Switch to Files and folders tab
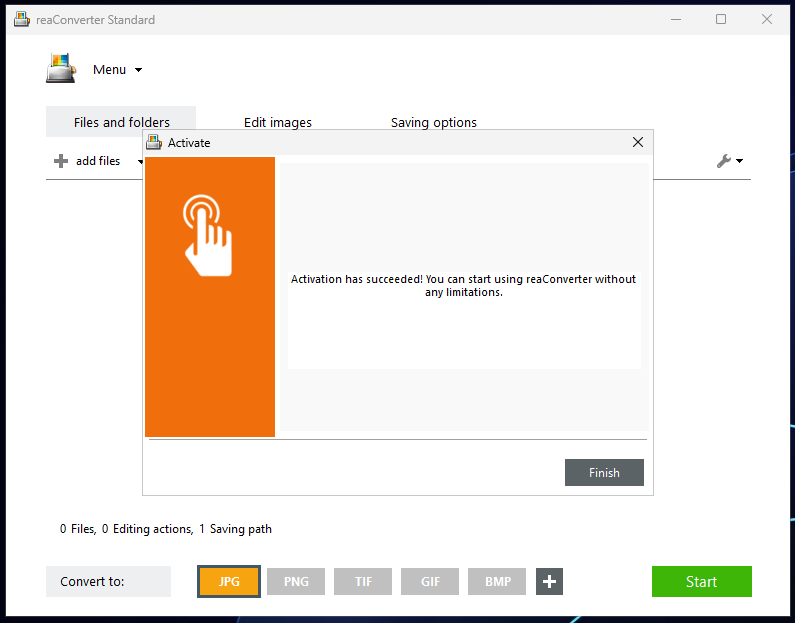This screenshot has height=623, width=795. (121, 122)
